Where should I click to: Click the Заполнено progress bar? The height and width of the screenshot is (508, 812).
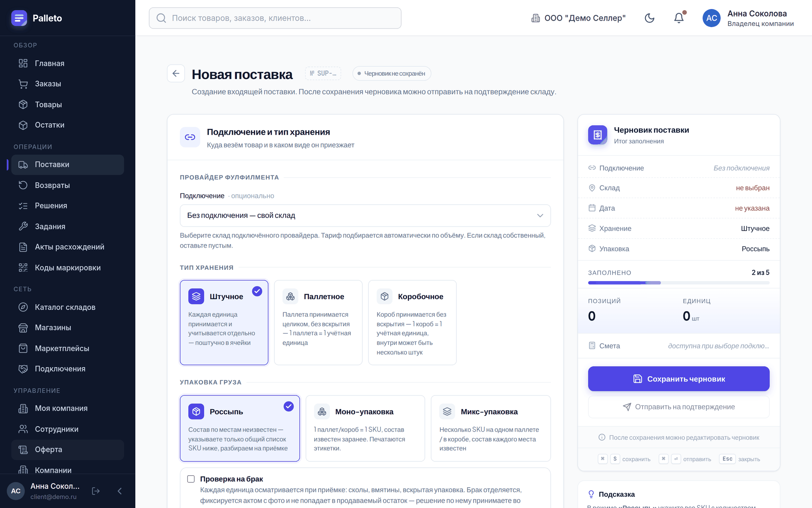(679, 283)
